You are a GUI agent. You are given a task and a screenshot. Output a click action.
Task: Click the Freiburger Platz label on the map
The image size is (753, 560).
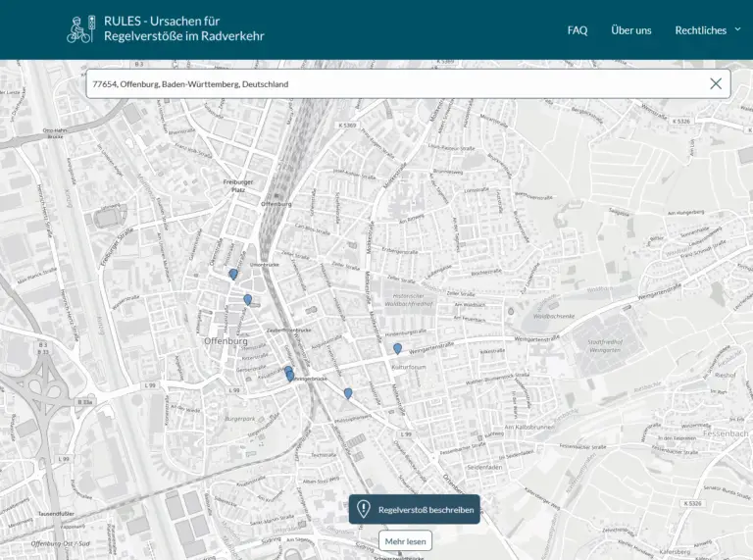coord(239,185)
